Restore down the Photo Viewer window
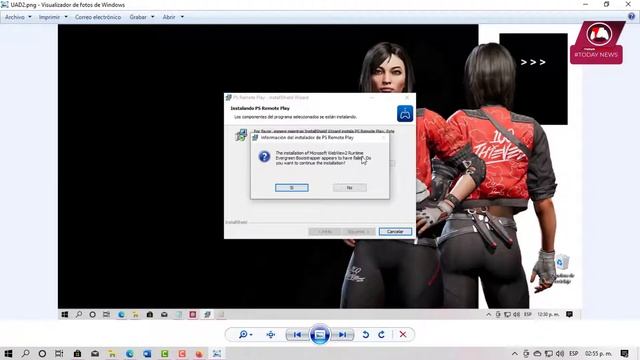640x360 pixels. coord(606,4)
